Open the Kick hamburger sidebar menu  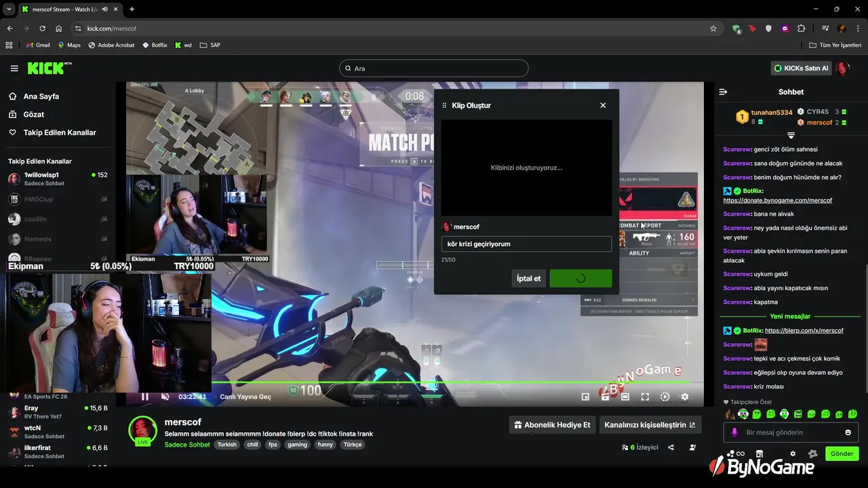pyautogui.click(x=14, y=68)
